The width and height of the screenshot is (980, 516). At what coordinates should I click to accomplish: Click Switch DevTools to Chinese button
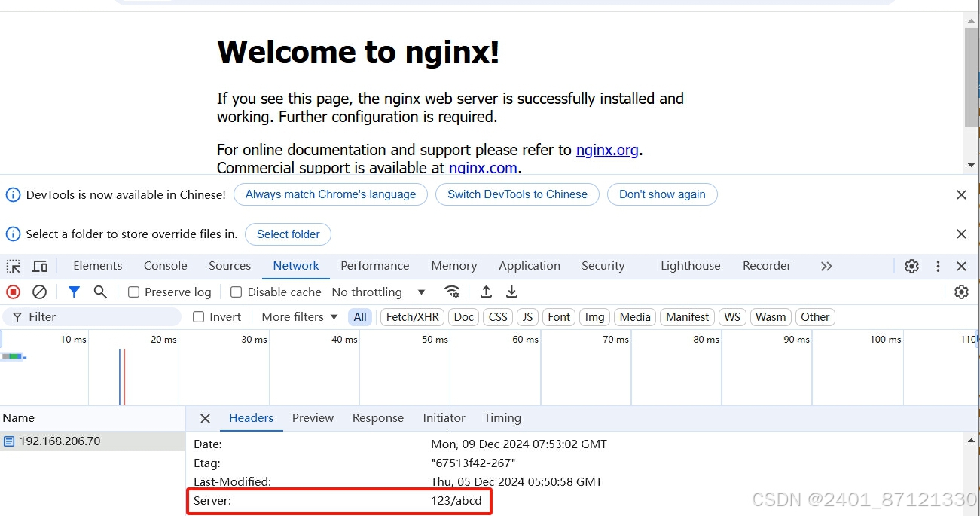[x=517, y=194]
